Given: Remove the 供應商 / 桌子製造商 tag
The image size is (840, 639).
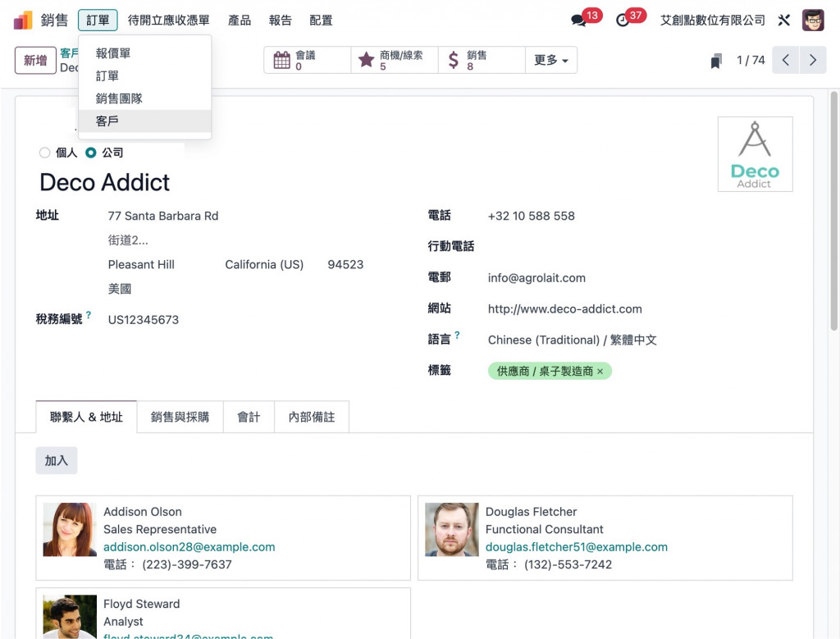Looking at the screenshot, I should (x=600, y=372).
